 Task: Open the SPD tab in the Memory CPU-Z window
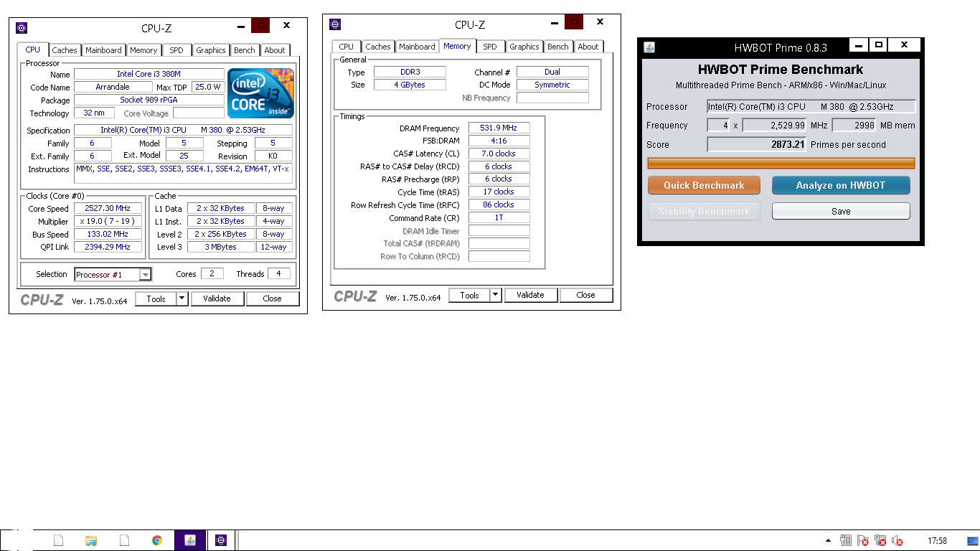tap(490, 47)
